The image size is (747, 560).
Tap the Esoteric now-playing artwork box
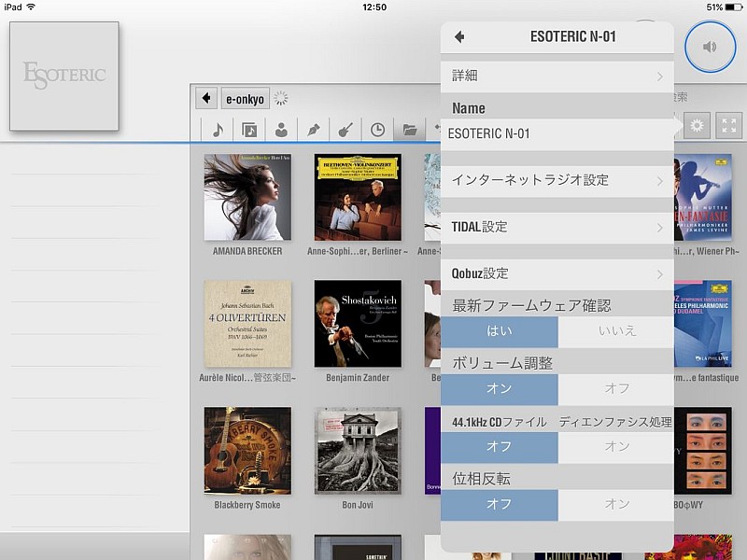coord(64,77)
